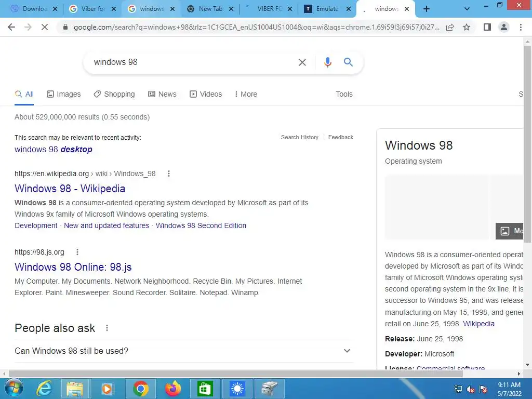
Task: Open options for the 98.js.org result
Action: [x=77, y=252]
